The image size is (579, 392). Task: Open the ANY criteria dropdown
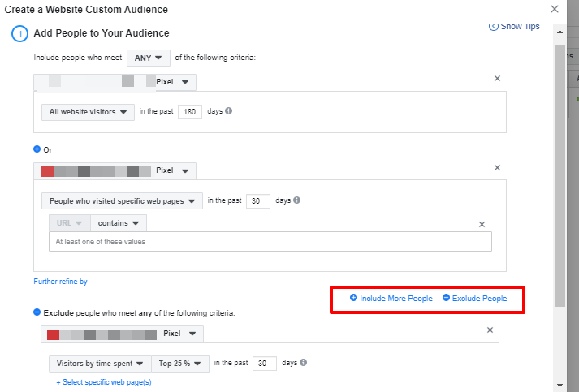[149, 58]
